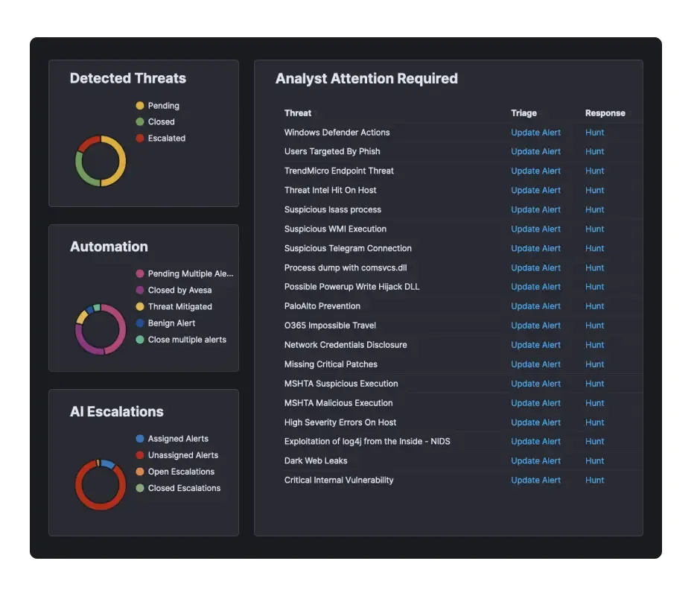Select the yellow Pending segment of the Detected Threats donut
The width and height of the screenshot is (700, 596).
[x=121, y=160]
